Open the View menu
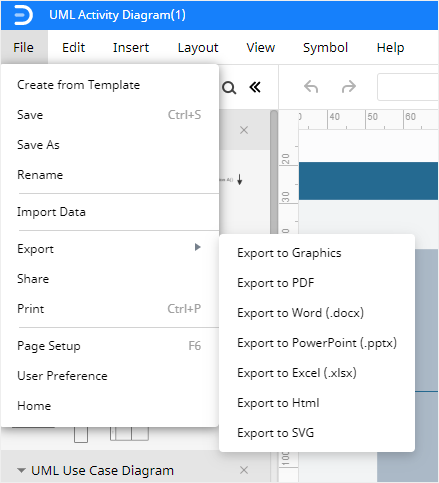Screen dimensions: 439x483 tap(261, 47)
